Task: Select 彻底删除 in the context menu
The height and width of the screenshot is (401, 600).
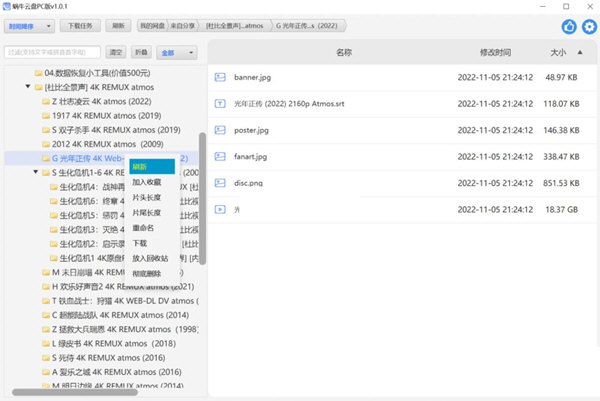Action: pyautogui.click(x=146, y=274)
